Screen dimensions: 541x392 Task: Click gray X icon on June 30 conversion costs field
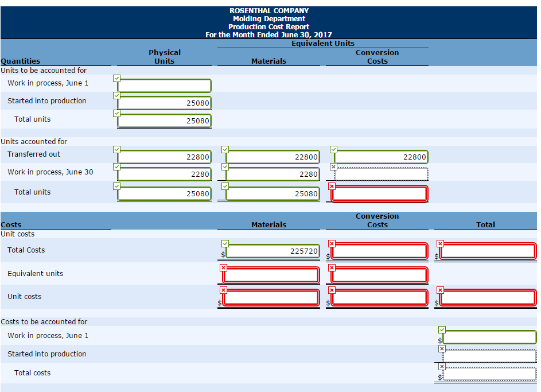pos(334,166)
